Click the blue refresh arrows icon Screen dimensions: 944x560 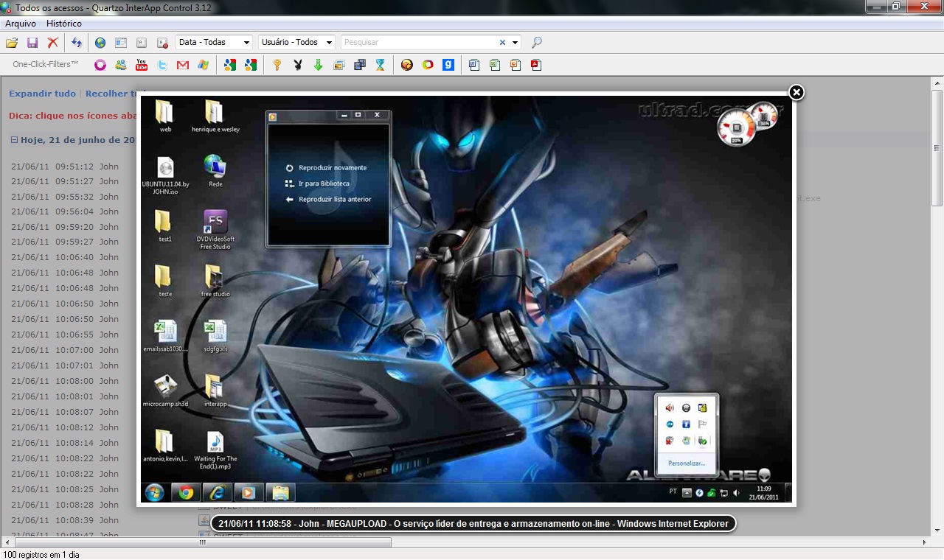pos(77,43)
